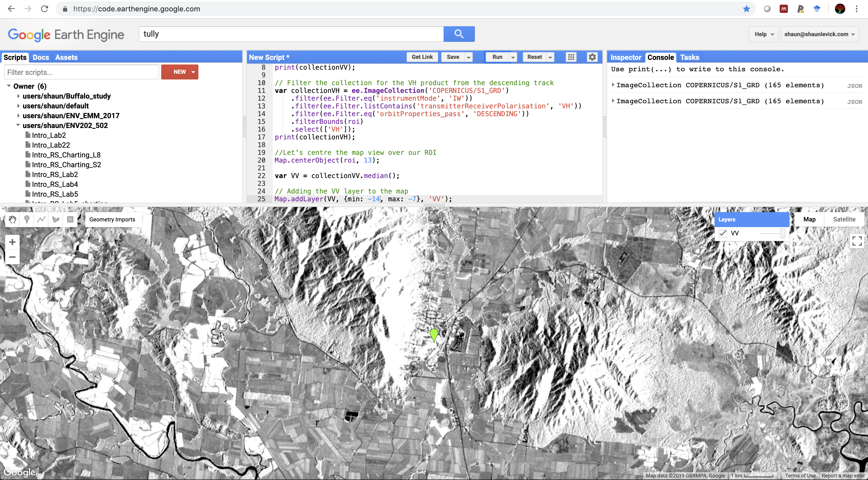This screenshot has width=868, height=480.
Task: Click the Reset button for script
Action: (533, 57)
